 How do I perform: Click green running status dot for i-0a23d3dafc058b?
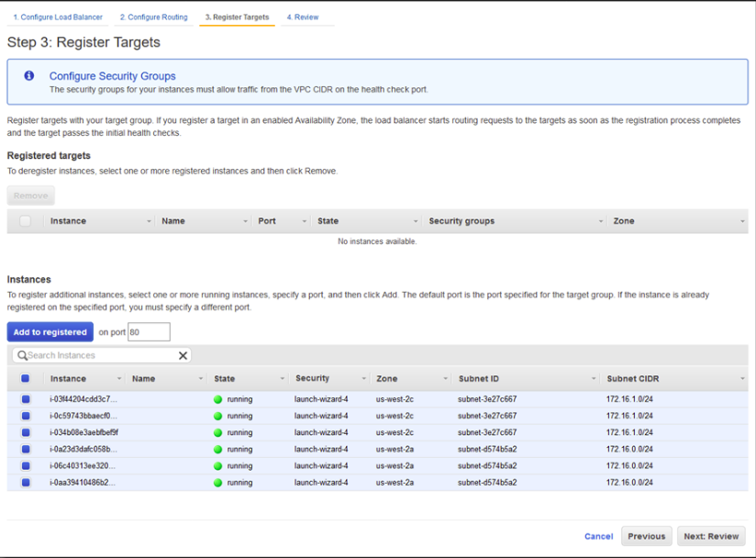(x=218, y=450)
